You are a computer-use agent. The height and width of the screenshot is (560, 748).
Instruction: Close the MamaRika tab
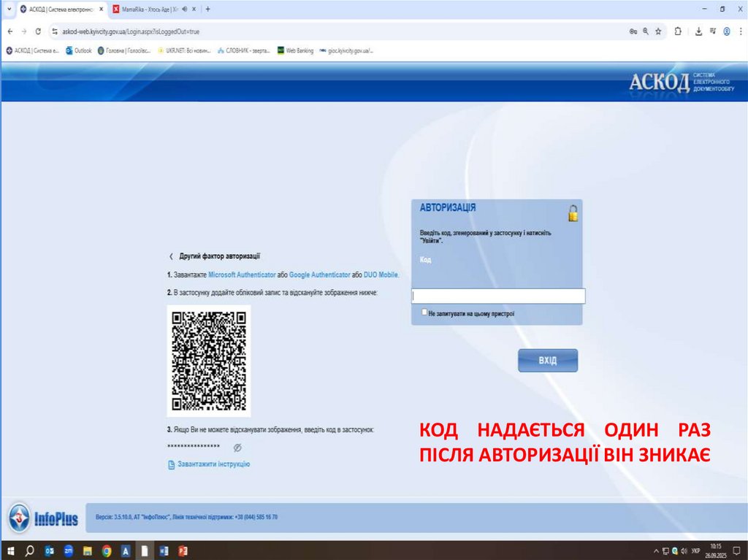[x=194, y=9]
